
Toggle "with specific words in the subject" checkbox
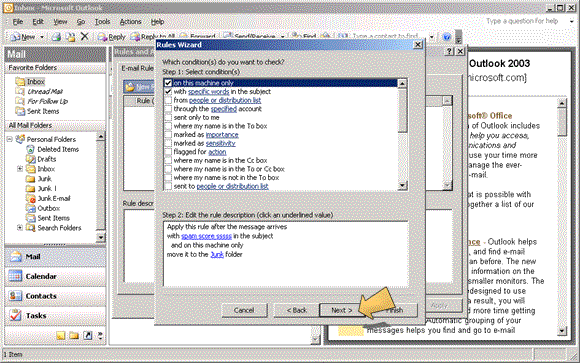pos(168,91)
